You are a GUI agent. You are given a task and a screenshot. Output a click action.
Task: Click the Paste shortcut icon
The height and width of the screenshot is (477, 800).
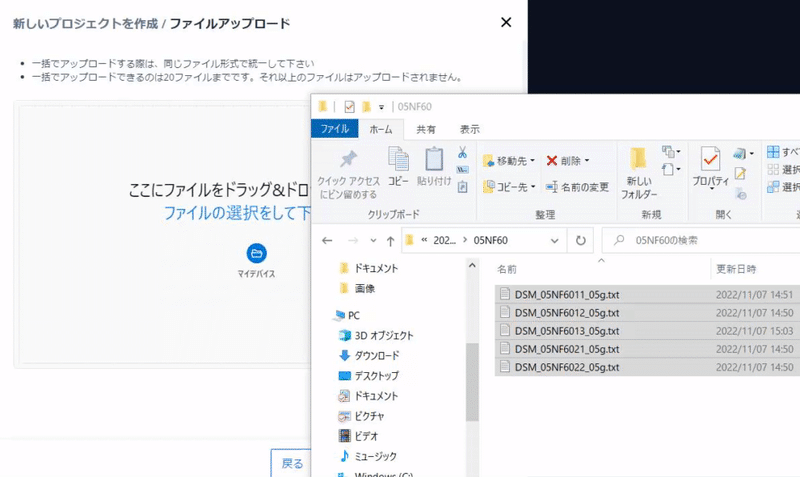tap(462, 187)
